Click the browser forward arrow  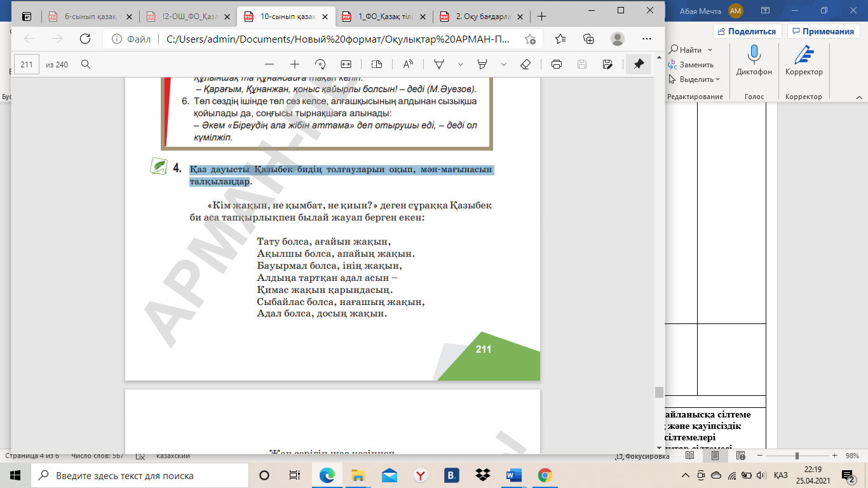click(57, 39)
